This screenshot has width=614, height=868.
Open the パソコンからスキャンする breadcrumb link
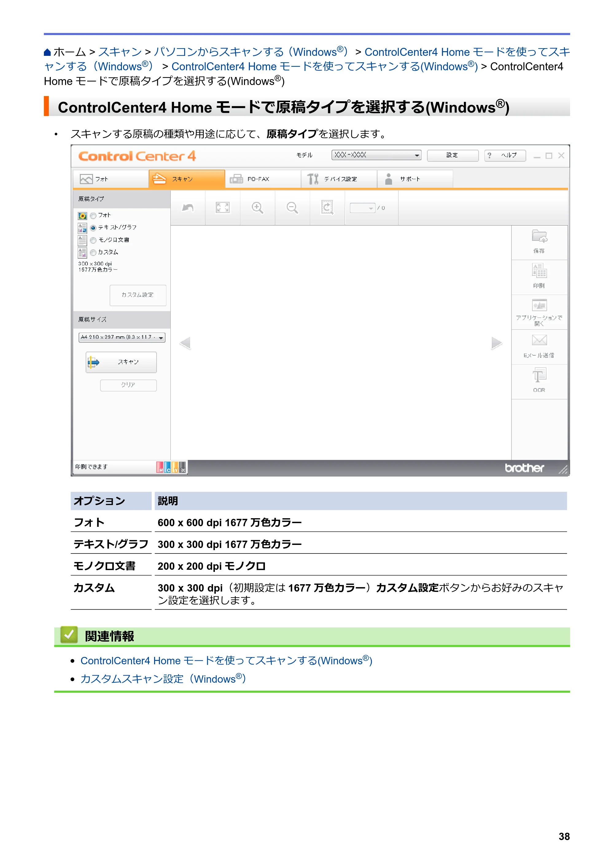pos(251,52)
